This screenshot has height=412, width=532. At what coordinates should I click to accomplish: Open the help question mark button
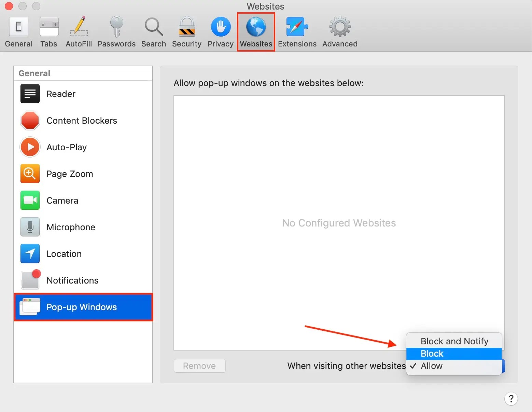click(x=511, y=399)
